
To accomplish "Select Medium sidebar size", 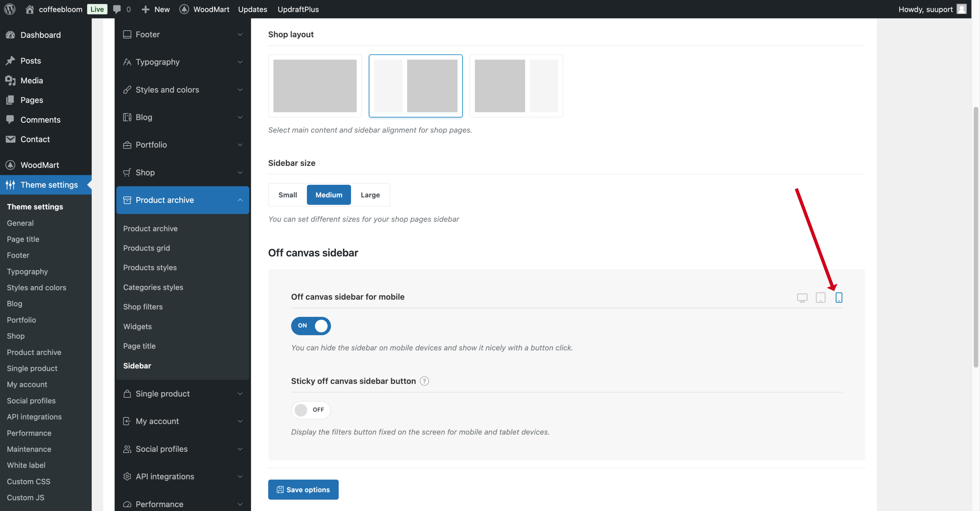I will (x=329, y=195).
